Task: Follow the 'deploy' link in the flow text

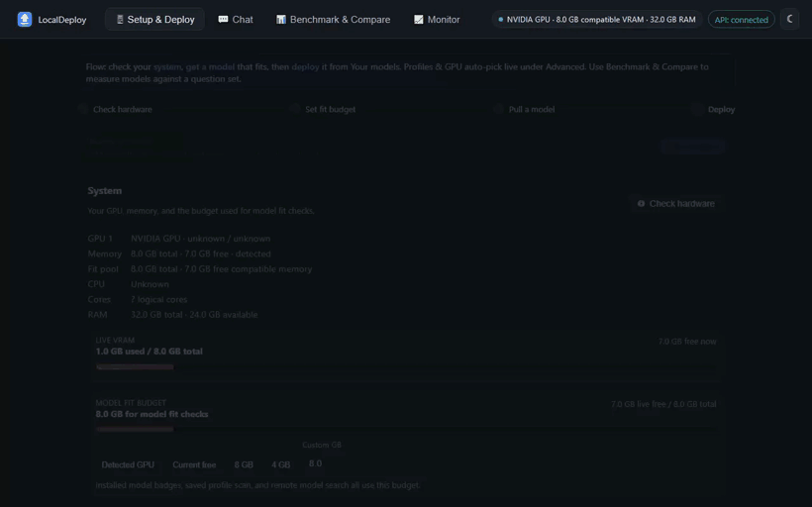Action: coord(306,66)
